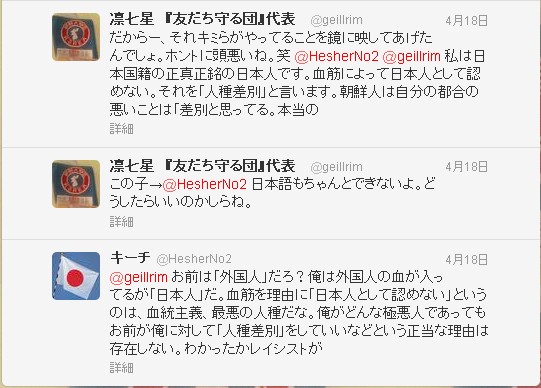Click @geillrim handle beside first tweet name

pyautogui.click(x=336, y=20)
